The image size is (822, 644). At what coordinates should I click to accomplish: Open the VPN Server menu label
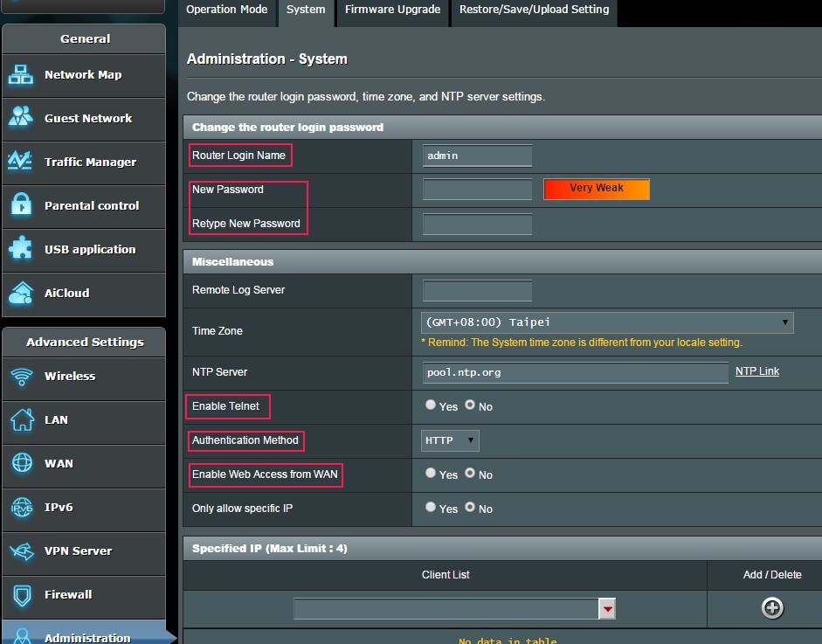pyautogui.click(x=78, y=551)
